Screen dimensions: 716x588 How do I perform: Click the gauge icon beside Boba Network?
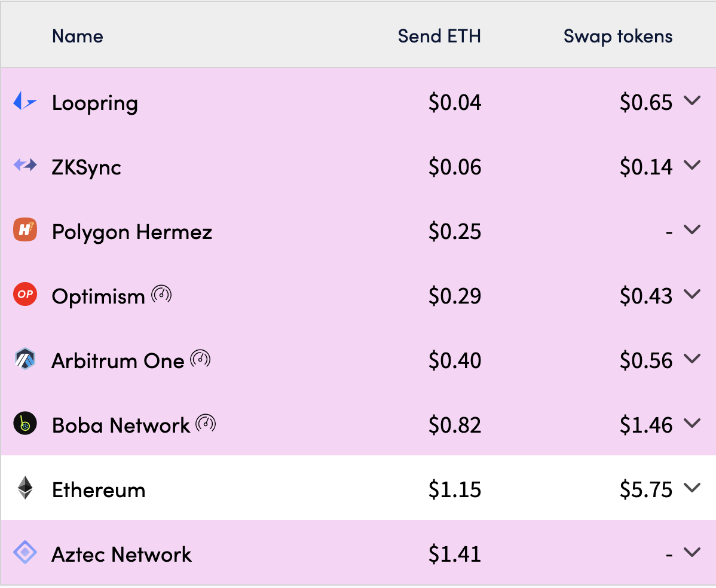point(206,423)
